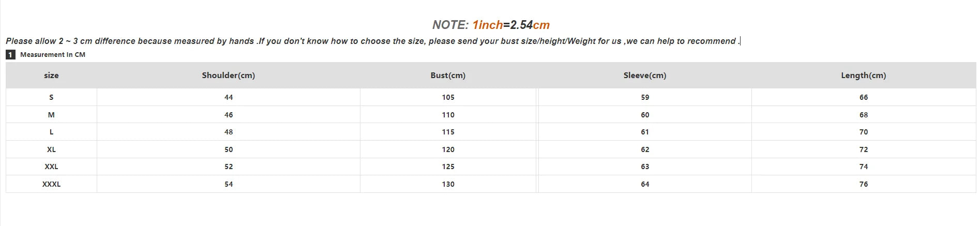The height and width of the screenshot is (226, 980).
Task: Select the XXXL size row label
Action: tap(51, 184)
